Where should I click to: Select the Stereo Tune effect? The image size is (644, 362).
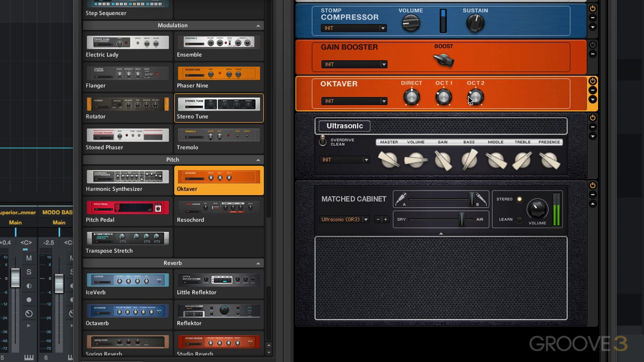[x=219, y=108]
